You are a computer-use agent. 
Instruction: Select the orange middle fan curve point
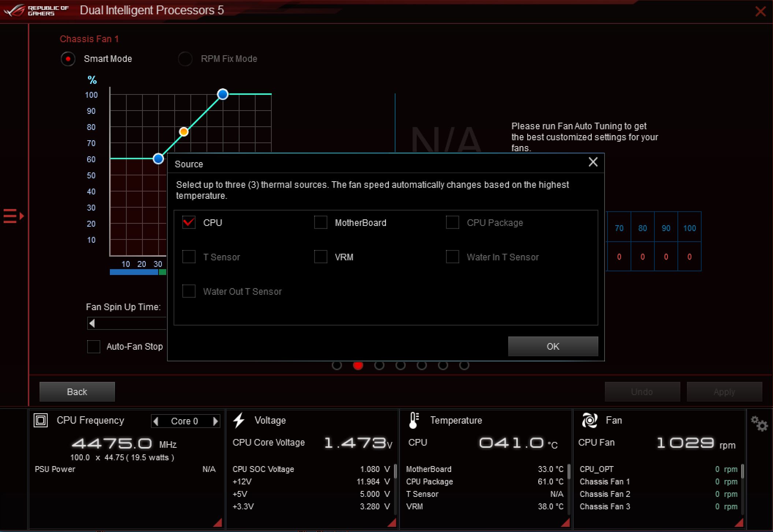tap(184, 132)
